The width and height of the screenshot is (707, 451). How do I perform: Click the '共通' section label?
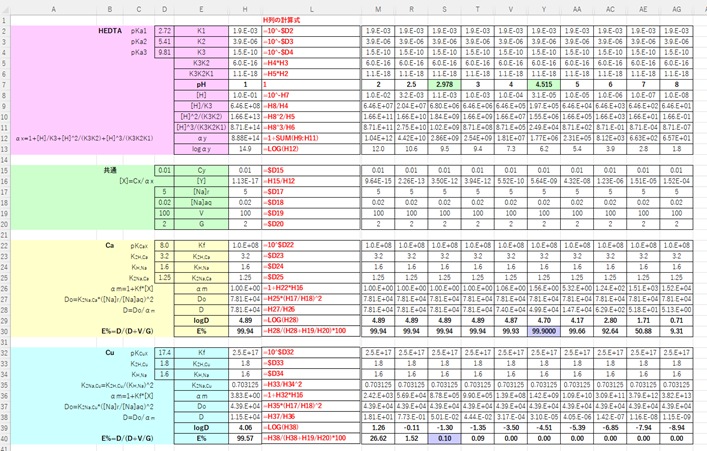(x=110, y=170)
